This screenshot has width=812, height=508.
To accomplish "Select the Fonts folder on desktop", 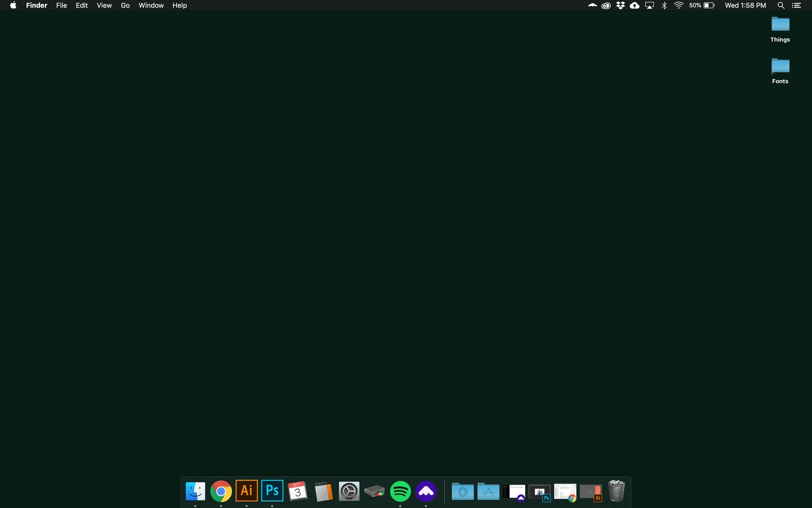I will [x=780, y=71].
